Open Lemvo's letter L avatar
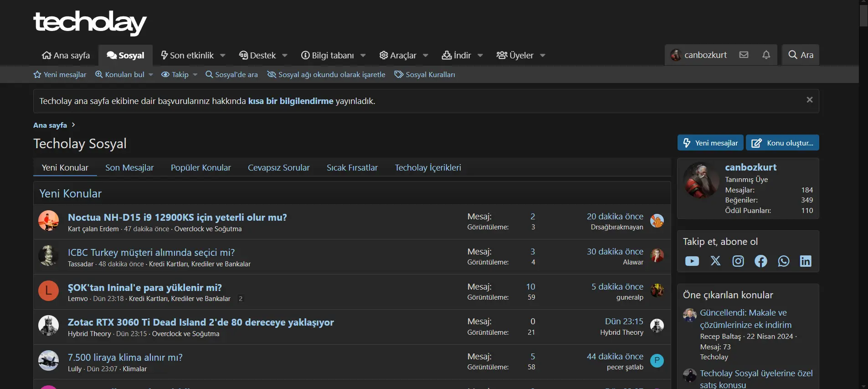The width and height of the screenshot is (868, 389). 48,291
